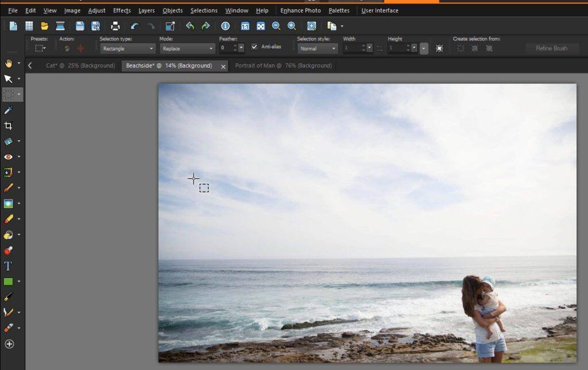This screenshot has width=588, height=370.
Task: Select the Crop tool
Action: point(9,125)
